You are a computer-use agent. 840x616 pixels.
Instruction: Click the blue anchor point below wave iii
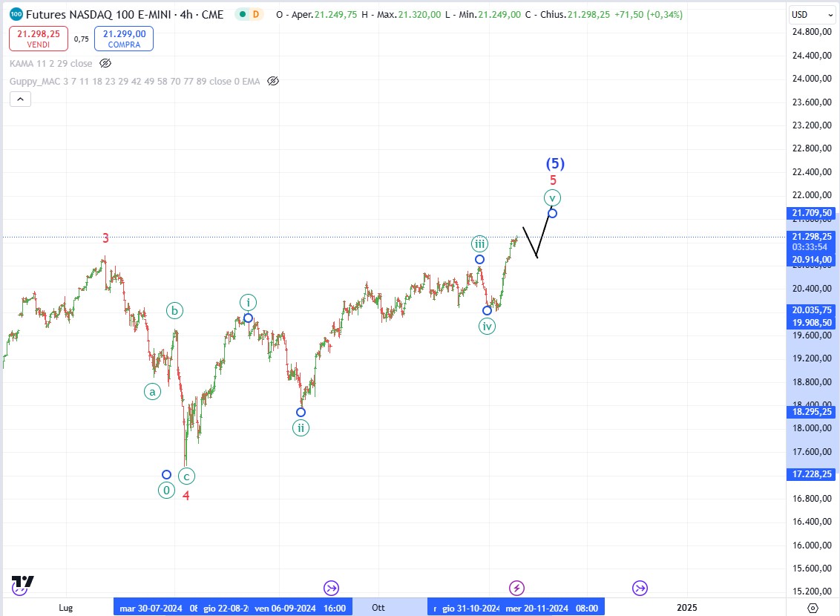pos(480,260)
